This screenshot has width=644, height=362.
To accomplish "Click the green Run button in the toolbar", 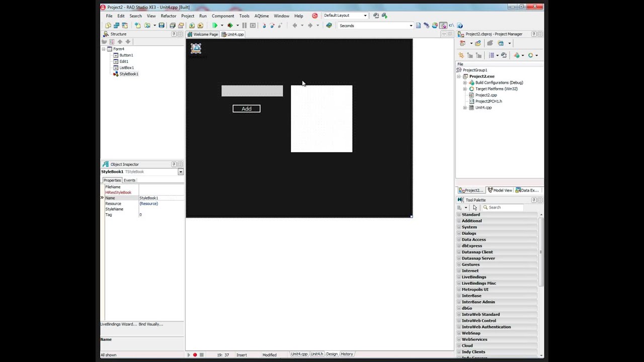I will pyautogui.click(x=215, y=25).
